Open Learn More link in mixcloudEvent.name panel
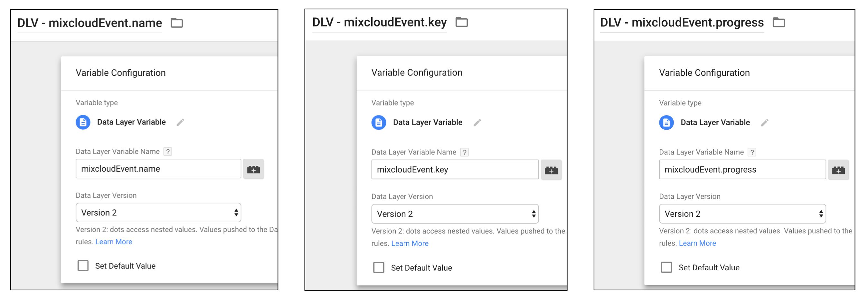Viewport: 868px width, 300px height. 114,242
